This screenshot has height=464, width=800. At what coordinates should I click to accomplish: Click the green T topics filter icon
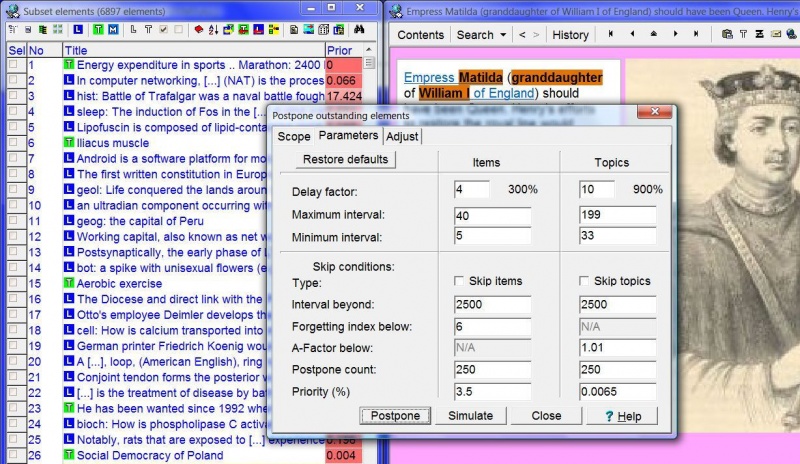[x=98, y=30]
